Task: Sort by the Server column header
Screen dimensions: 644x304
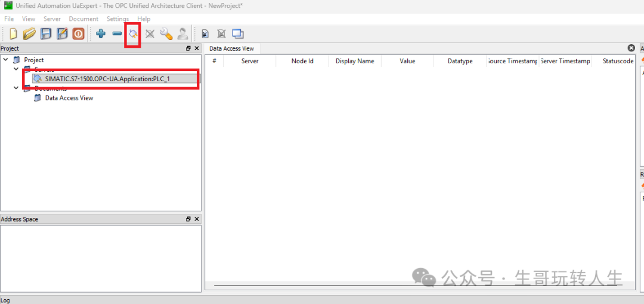Action: click(x=250, y=61)
